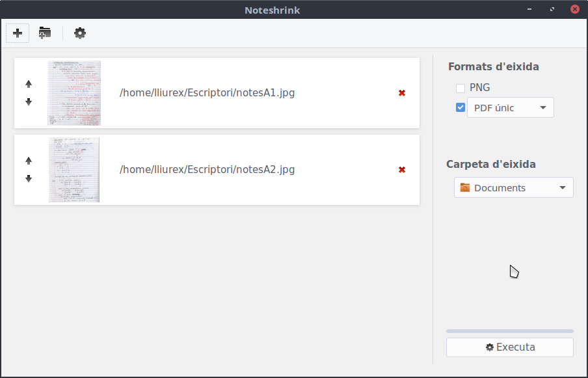Click the add folder toolbar icon
The height and width of the screenshot is (378, 588).
(45, 33)
